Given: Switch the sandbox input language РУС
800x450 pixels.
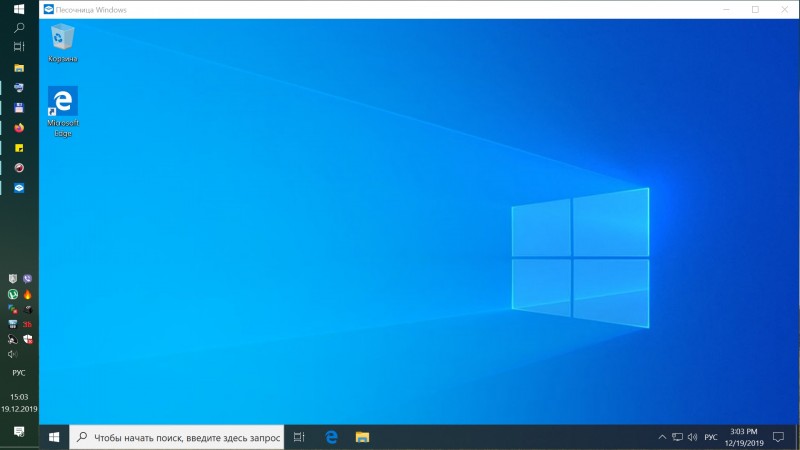Looking at the screenshot, I should click(x=711, y=437).
